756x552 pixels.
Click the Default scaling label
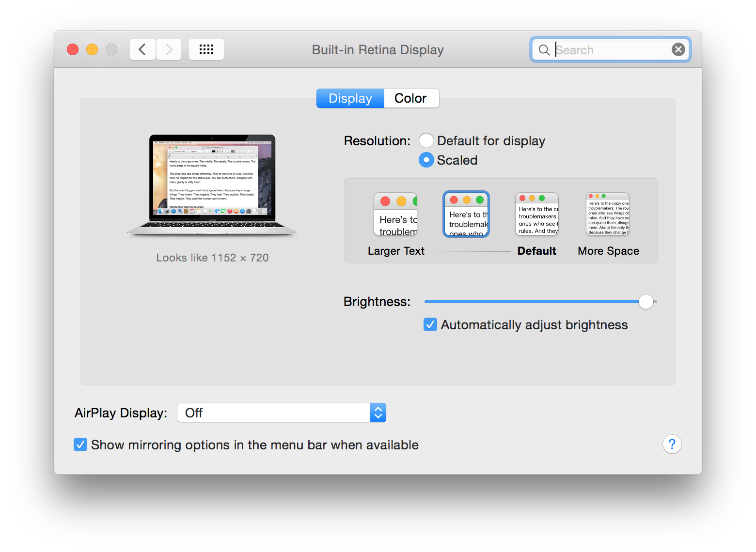point(537,251)
